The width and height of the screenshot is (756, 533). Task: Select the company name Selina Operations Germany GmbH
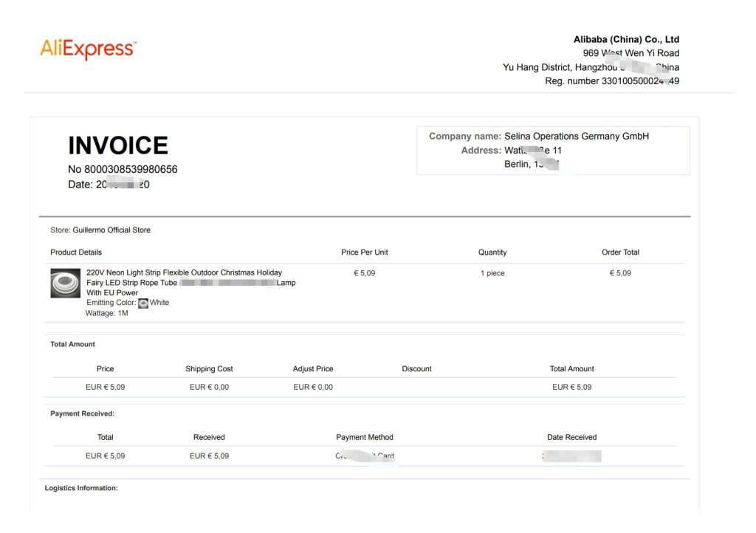(577, 137)
